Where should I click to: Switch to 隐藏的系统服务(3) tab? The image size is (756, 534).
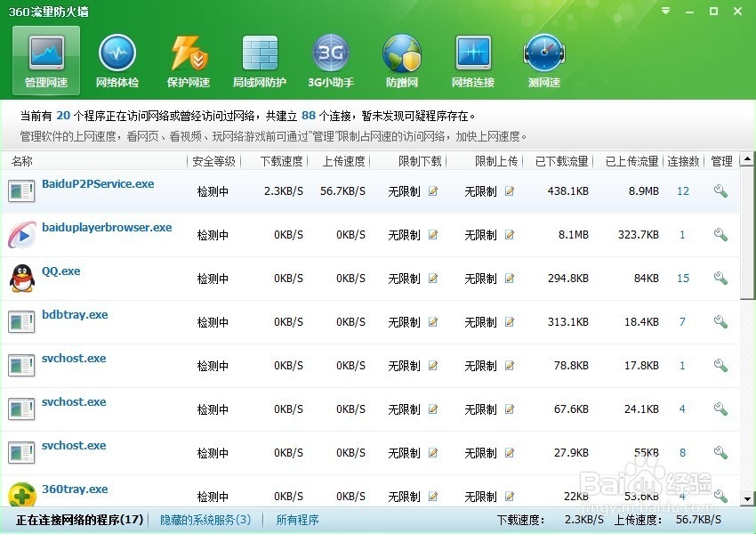pyautogui.click(x=205, y=520)
